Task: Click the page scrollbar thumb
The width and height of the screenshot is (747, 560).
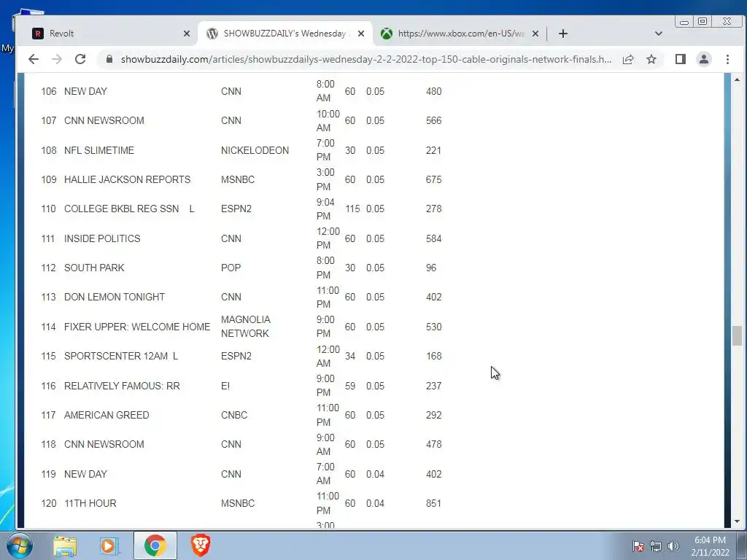Action: pos(737,335)
